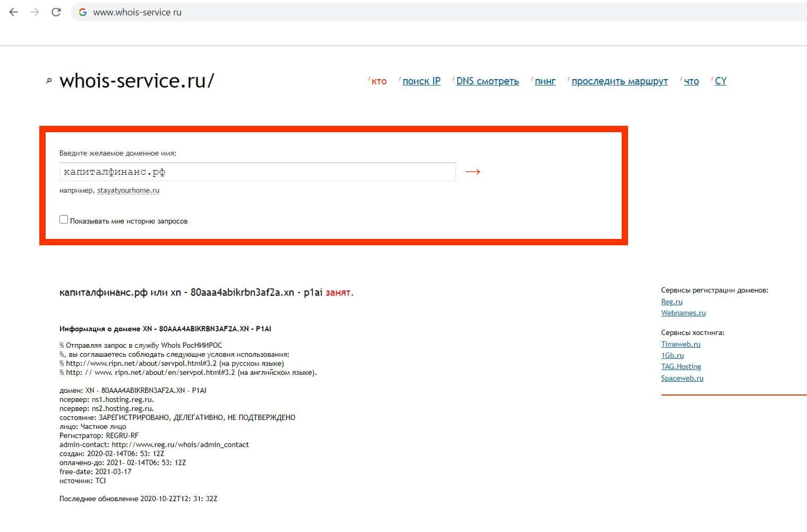Click the small magnifier icon beside the site logo
The height and width of the screenshot is (532, 807).
click(49, 81)
